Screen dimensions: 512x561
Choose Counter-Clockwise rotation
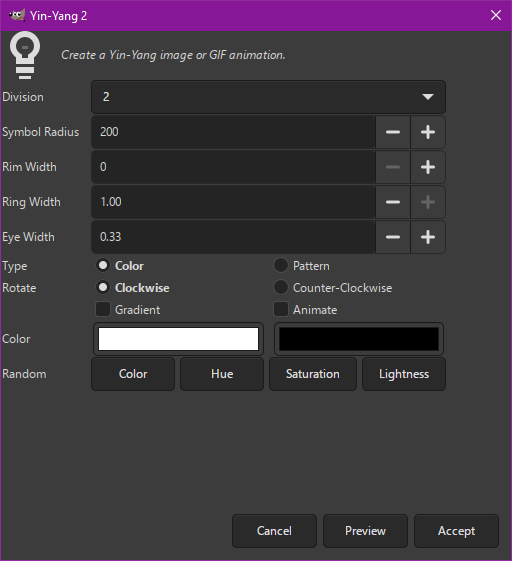(281, 287)
